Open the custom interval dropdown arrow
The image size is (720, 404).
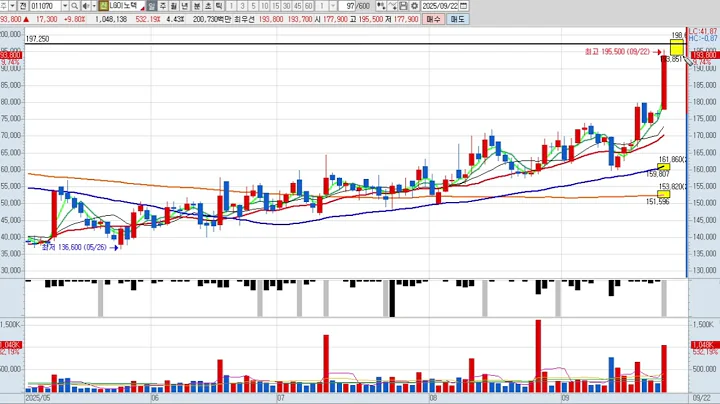click(x=333, y=6)
